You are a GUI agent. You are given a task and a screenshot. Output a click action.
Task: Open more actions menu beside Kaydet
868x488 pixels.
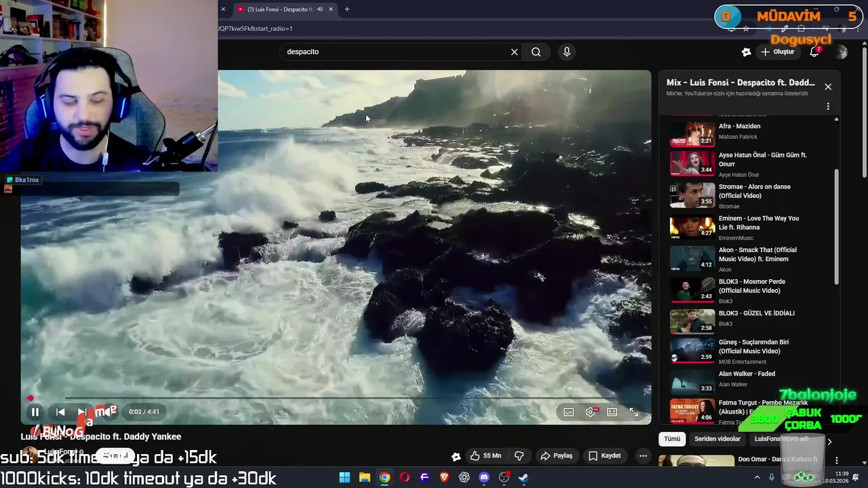[x=643, y=455]
